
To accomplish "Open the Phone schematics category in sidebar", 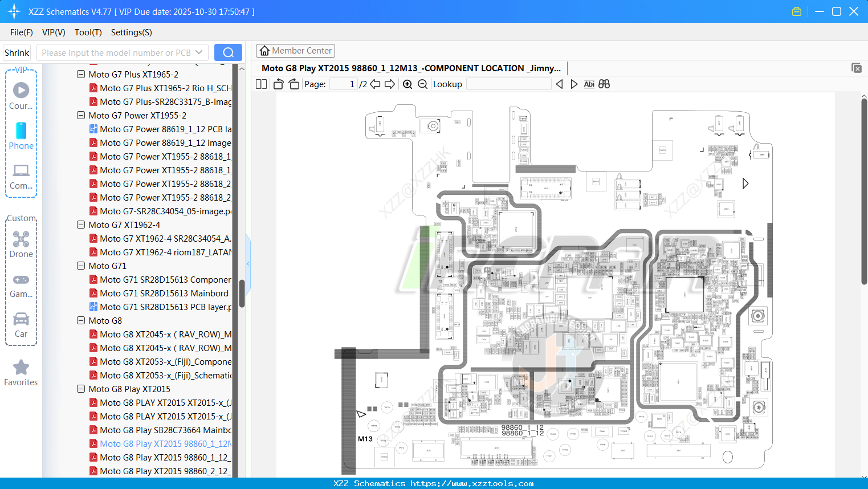I will 21,137.
